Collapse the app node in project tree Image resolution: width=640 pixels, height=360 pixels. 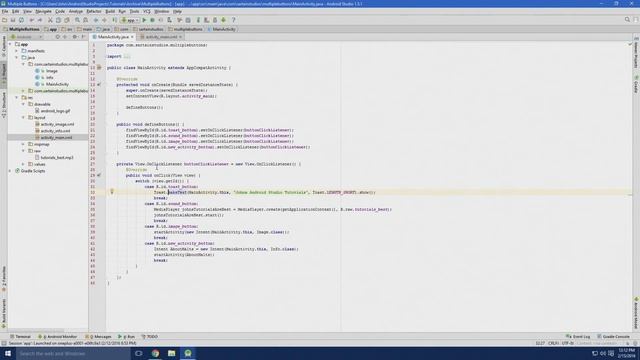pyautogui.click(x=10, y=44)
